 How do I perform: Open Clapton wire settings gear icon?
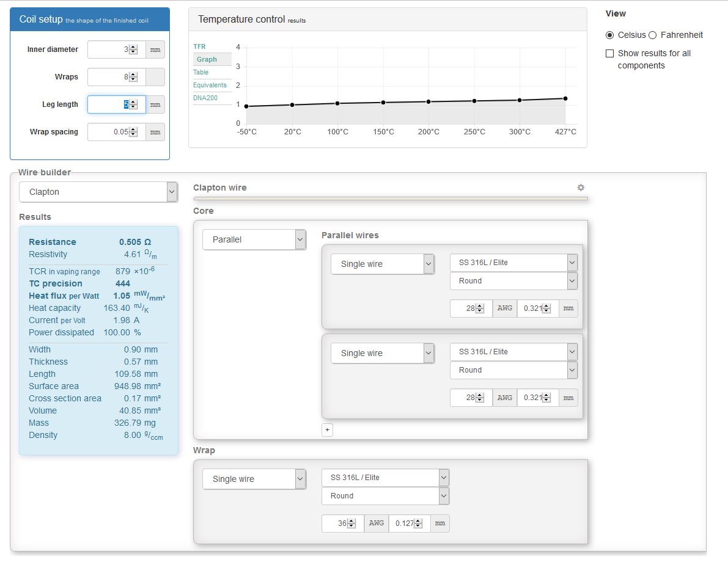(x=581, y=188)
